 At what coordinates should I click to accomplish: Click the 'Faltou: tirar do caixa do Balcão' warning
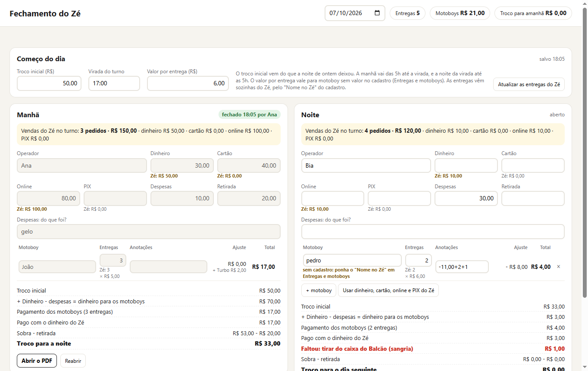click(357, 349)
